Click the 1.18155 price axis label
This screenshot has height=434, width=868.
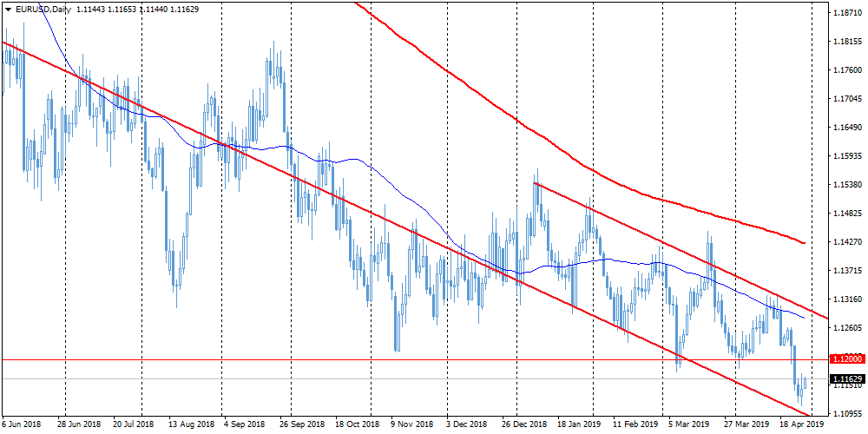[x=847, y=42]
